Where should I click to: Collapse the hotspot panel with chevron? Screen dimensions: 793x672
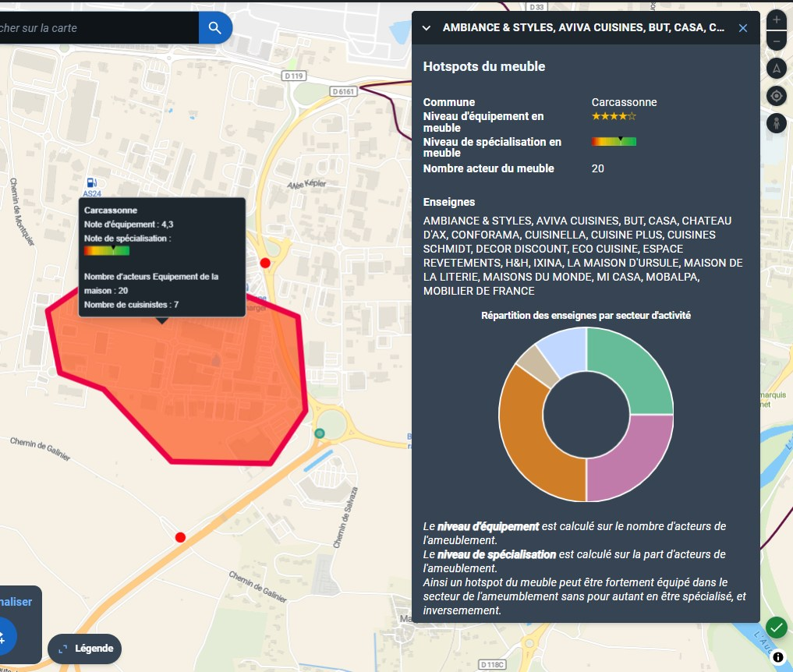click(x=427, y=28)
